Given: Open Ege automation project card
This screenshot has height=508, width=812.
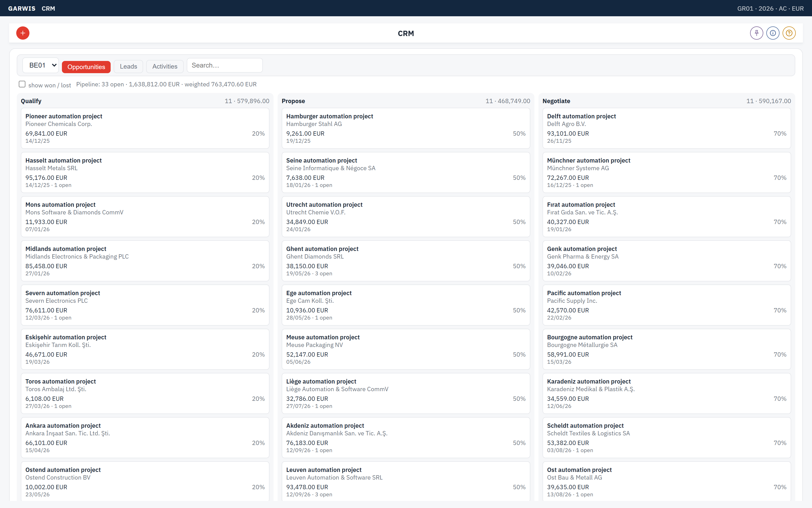Looking at the screenshot, I should [x=406, y=305].
